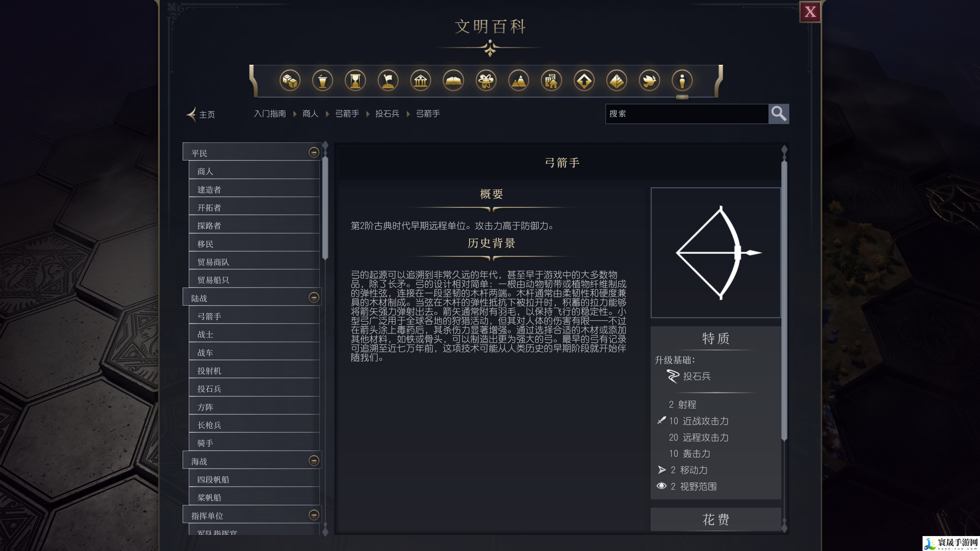The image size is (980, 551).
Task: Open the open book civics category icon
Action: [453, 81]
